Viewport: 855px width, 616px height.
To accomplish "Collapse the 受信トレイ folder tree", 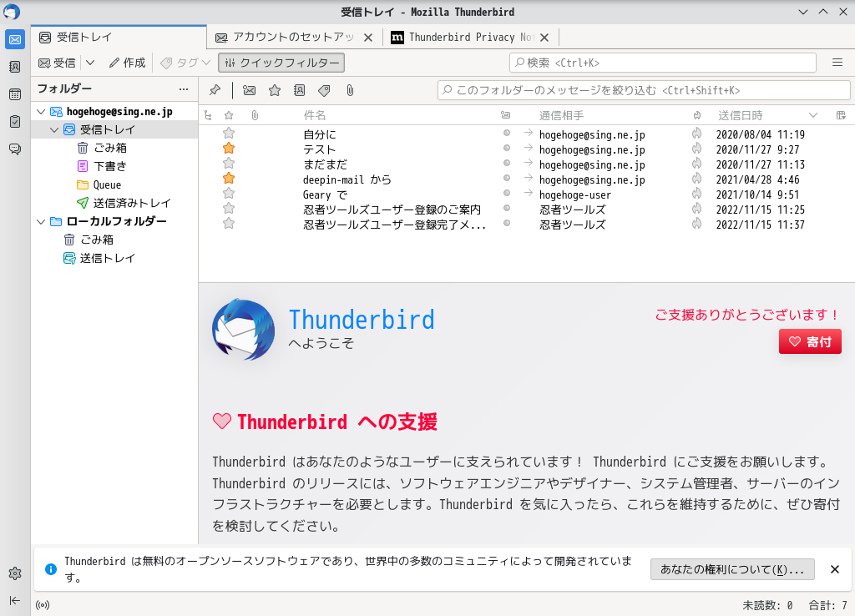I will pos(54,129).
